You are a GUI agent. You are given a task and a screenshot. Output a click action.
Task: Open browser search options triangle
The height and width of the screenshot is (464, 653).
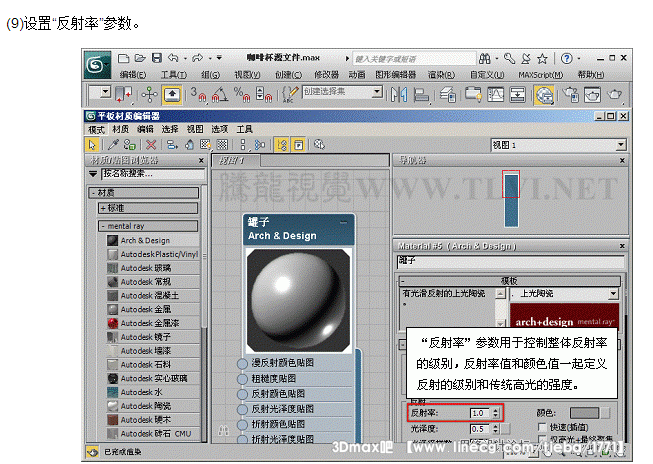93,174
